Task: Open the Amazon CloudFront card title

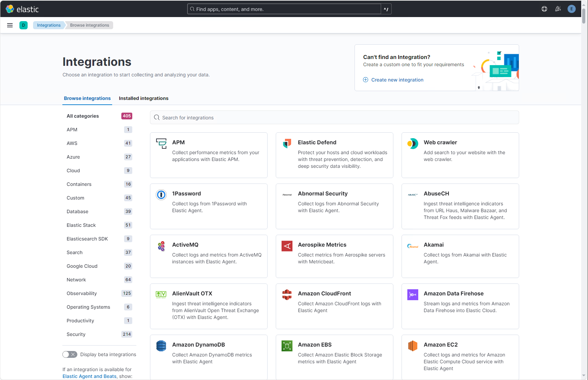Action: (x=325, y=293)
